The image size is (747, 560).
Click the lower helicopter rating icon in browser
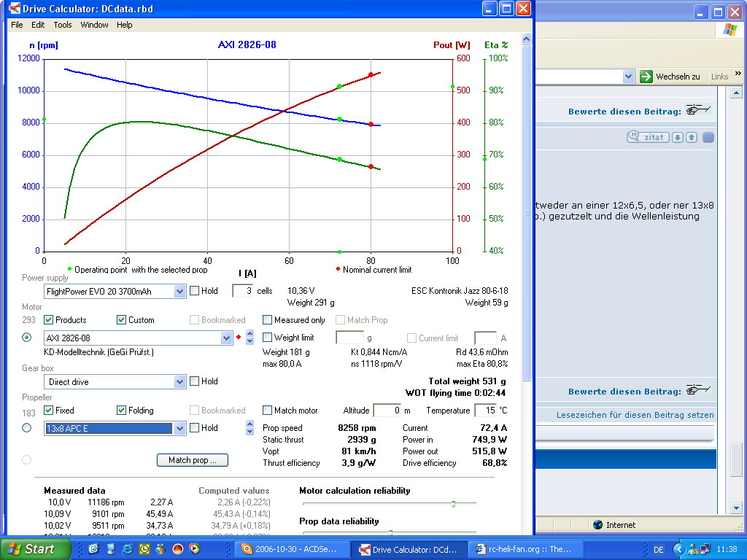tap(698, 390)
